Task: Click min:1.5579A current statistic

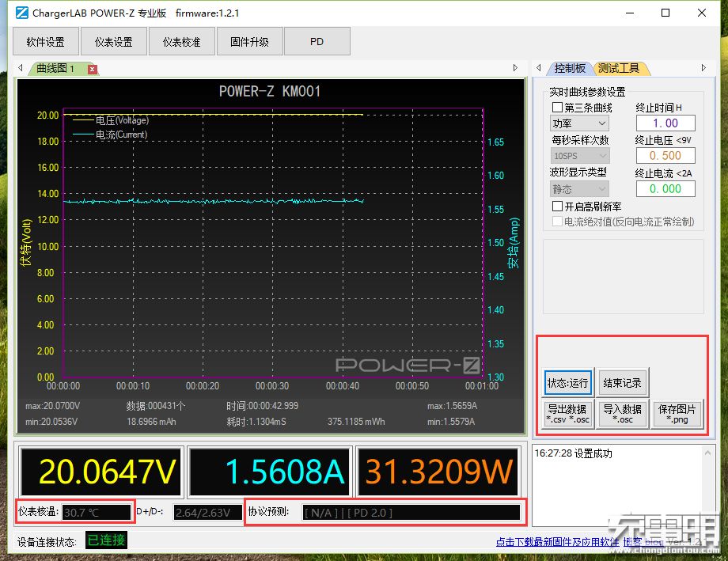Action: point(451,422)
